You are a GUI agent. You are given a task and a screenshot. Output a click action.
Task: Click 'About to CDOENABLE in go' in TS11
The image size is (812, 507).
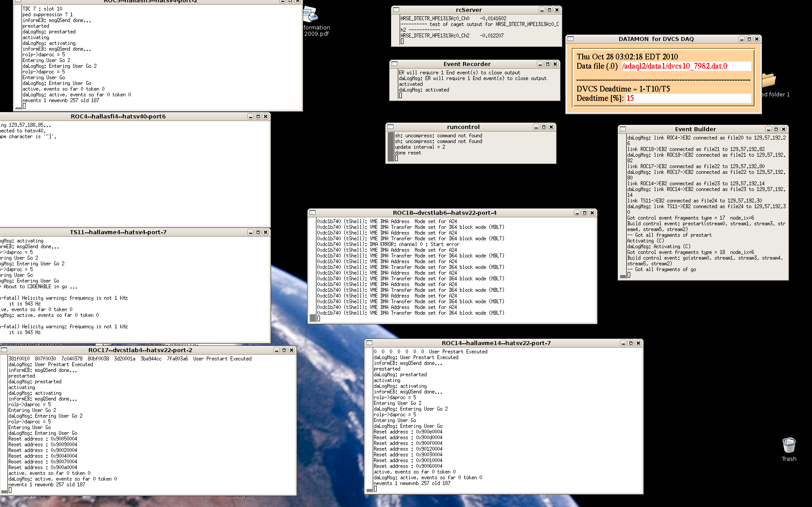(40, 287)
